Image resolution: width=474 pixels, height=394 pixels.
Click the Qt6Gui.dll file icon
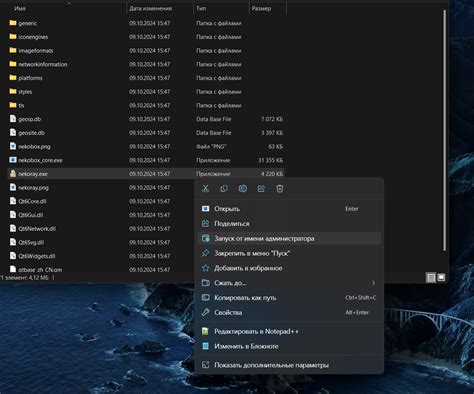(x=13, y=214)
